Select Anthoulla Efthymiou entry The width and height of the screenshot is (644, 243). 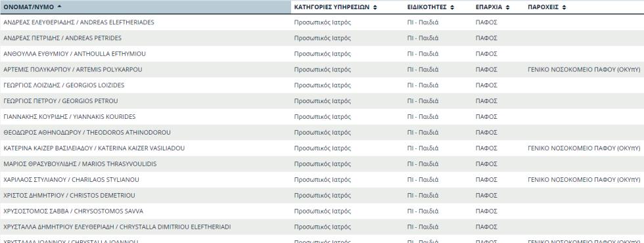[x=74, y=54]
